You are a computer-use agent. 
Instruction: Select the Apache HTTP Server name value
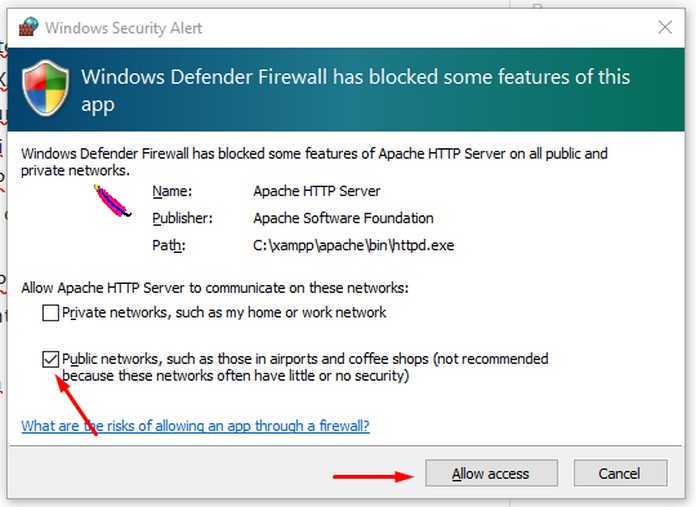coord(316,191)
